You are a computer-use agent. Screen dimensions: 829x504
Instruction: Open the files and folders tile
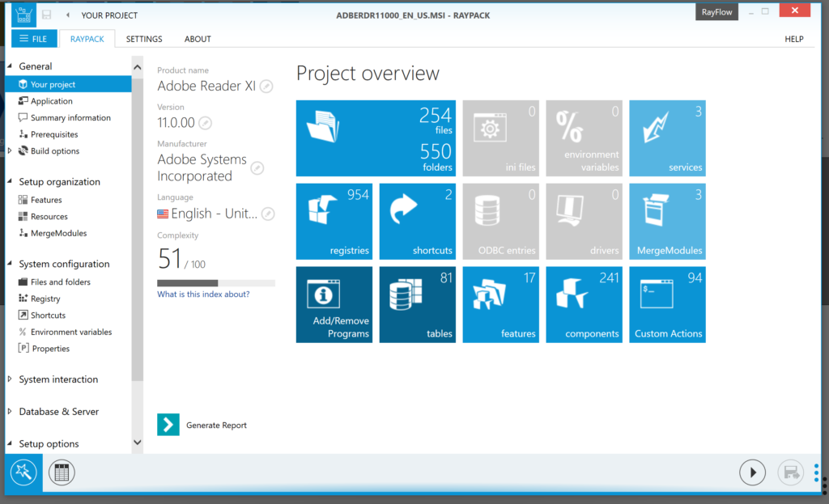[x=376, y=138]
